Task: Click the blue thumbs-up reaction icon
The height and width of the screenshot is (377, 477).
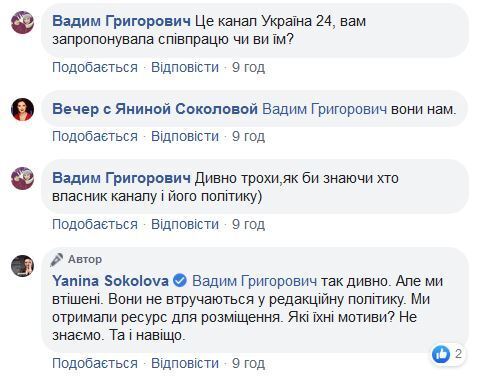Action: point(441,354)
